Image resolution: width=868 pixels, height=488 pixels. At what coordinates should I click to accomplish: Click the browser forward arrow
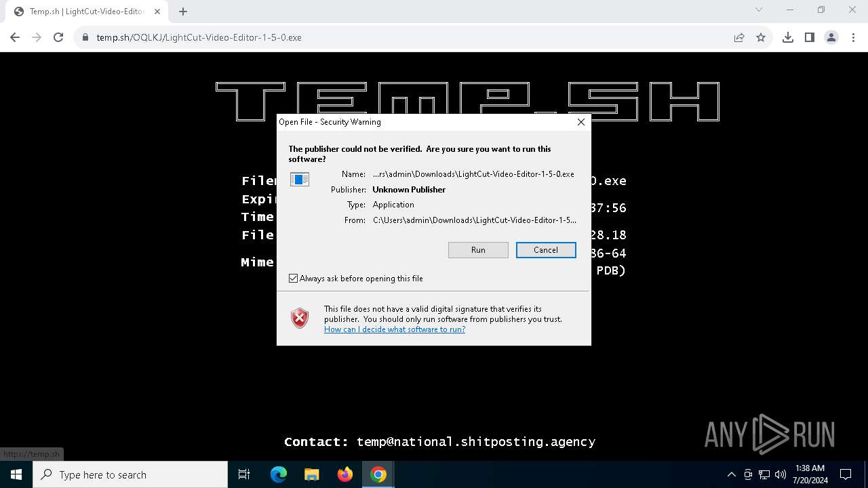[37, 37]
